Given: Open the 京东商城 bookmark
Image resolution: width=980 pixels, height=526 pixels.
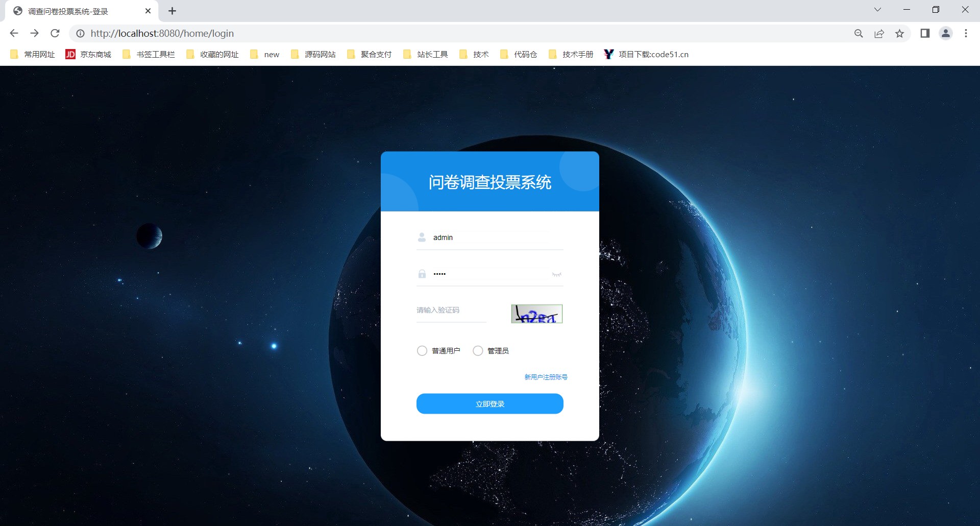Looking at the screenshot, I should point(88,54).
